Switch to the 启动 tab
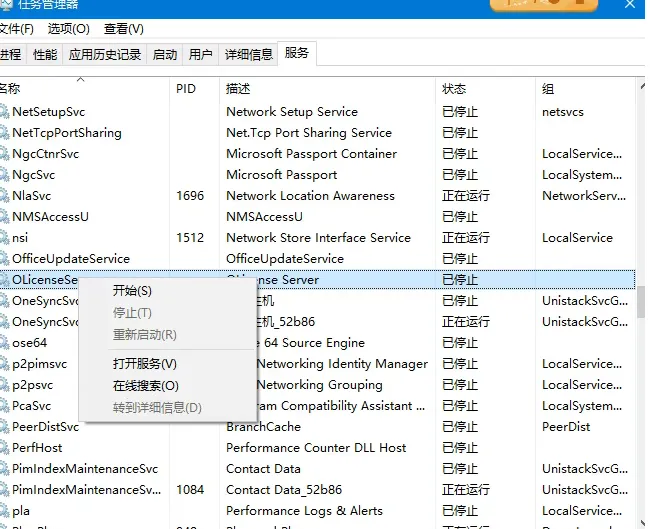Viewport: 650px width, 529px height. click(x=165, y=54)
